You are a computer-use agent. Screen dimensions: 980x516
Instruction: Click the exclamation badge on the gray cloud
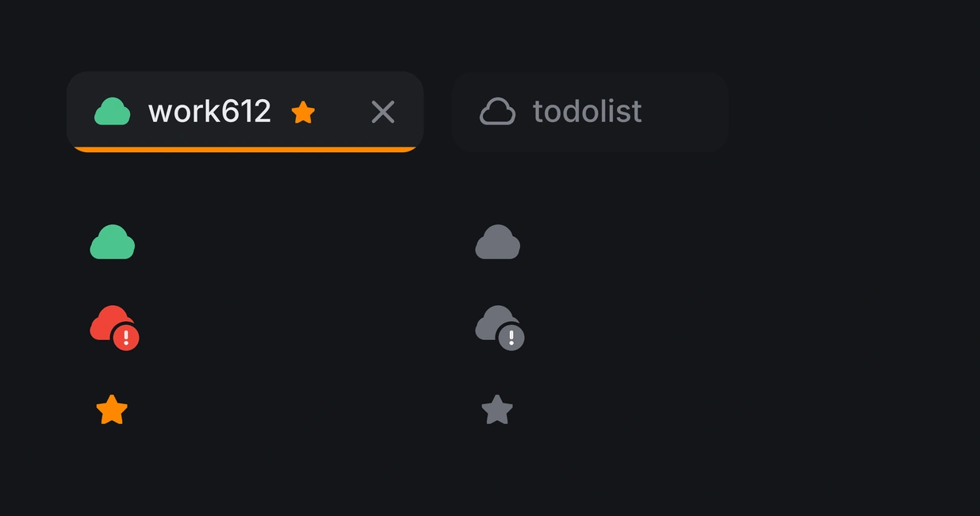pos(511,338)
